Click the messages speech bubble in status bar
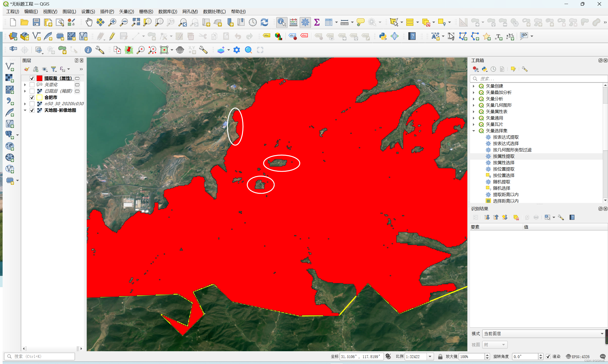608x364 pixels. point(603,356)
